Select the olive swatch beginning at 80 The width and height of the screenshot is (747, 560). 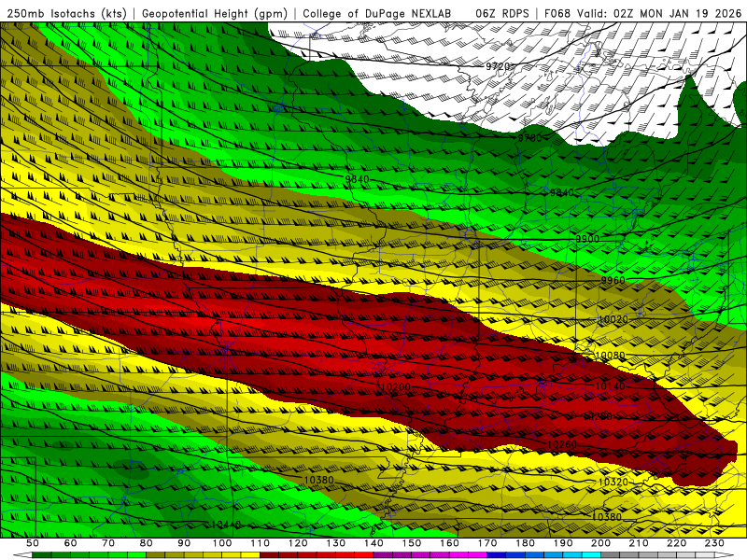coord(156,555)
